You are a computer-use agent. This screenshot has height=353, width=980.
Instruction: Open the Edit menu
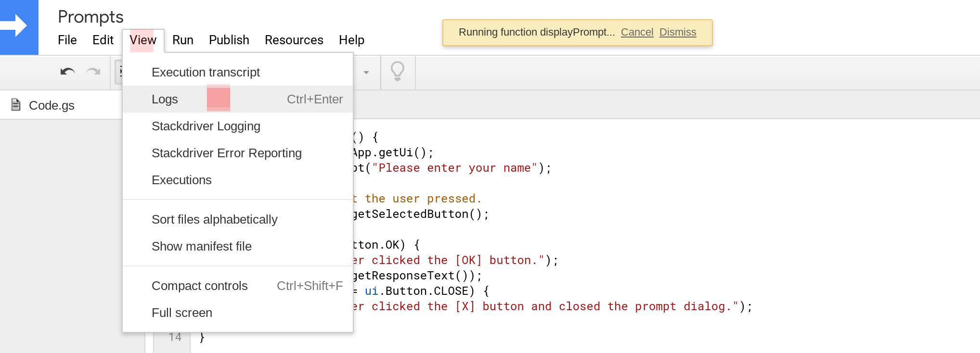103,40
